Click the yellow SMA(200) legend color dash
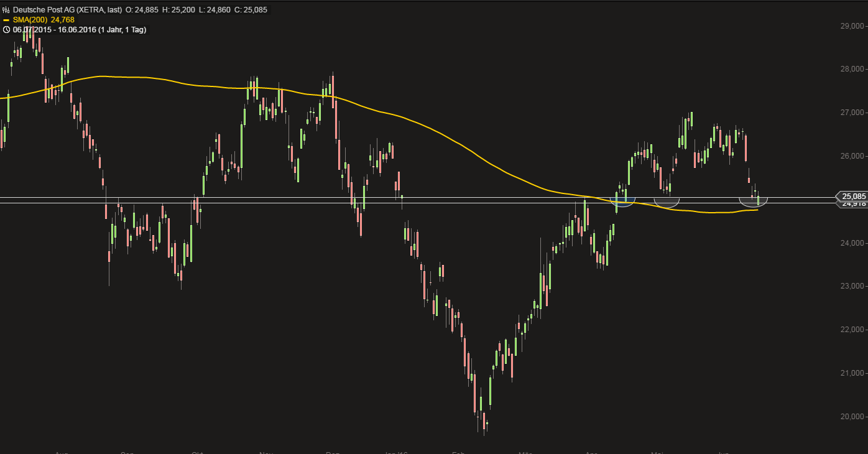Image resolution: width=868 pixels, height=454 pixels. [x=6, y=20]
